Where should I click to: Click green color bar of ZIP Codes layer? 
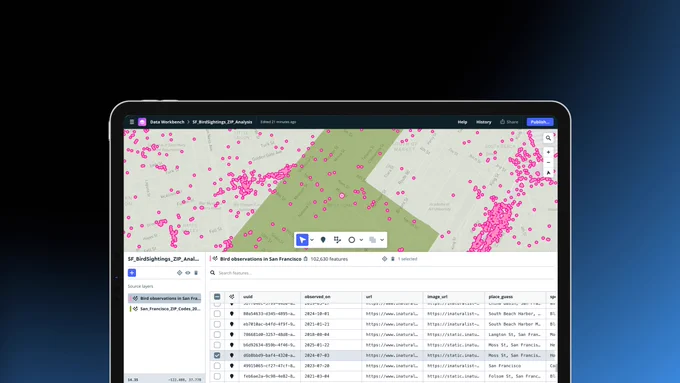coord(131,309)
